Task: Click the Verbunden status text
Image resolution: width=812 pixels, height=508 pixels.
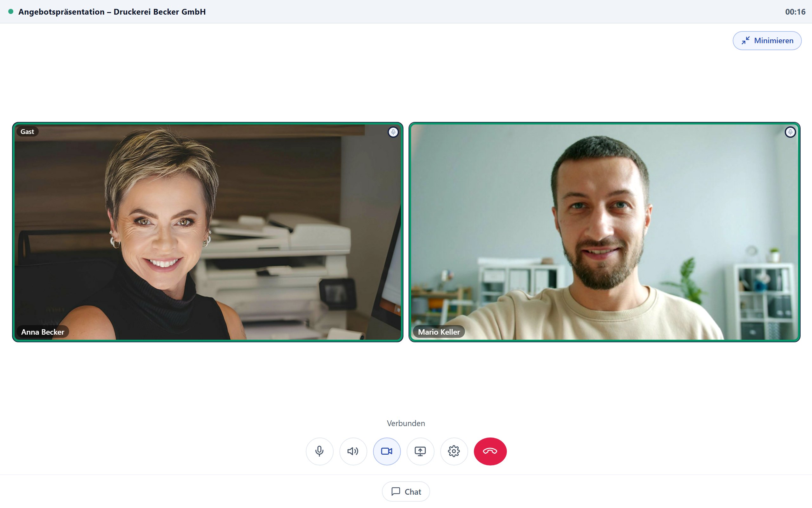Action: (406, 423)
